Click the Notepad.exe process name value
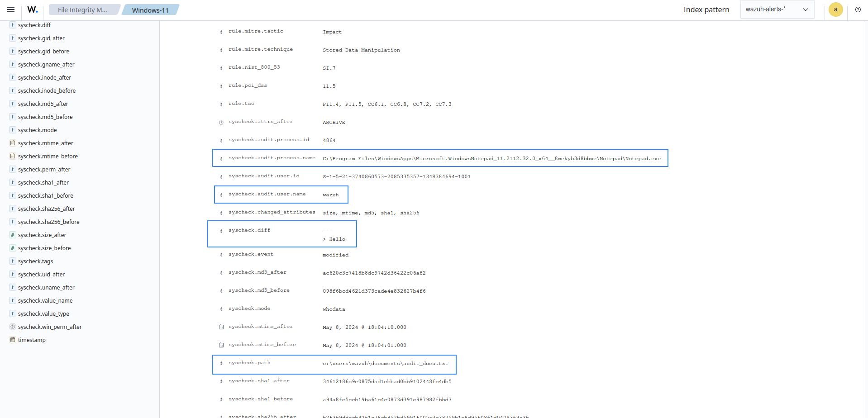This screenshot has height=418, width=868. pos(491,159)
